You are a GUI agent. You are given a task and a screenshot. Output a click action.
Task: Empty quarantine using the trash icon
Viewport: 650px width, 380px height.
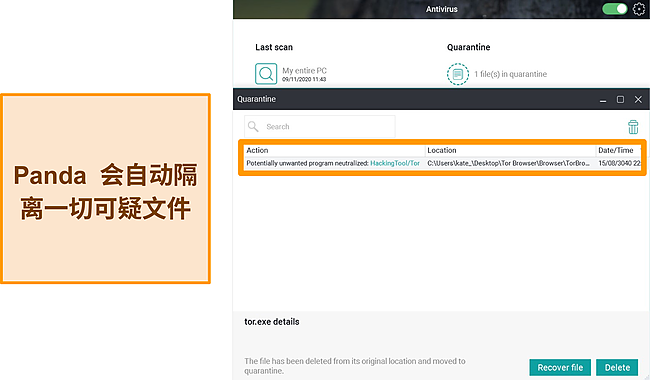tap(633, 127)
